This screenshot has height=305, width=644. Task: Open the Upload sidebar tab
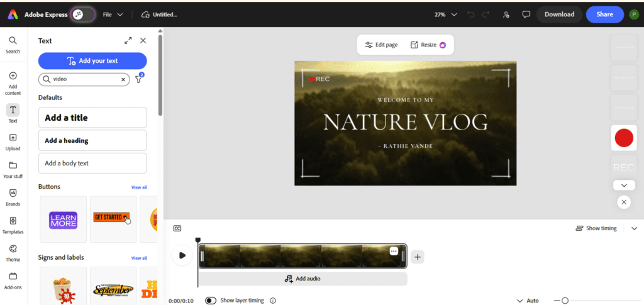point(13,141)
